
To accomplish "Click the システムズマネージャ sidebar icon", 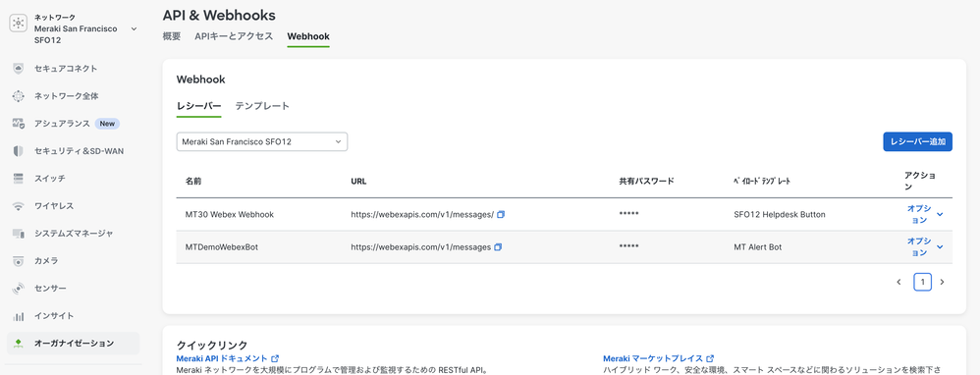I will coord(19,233).
